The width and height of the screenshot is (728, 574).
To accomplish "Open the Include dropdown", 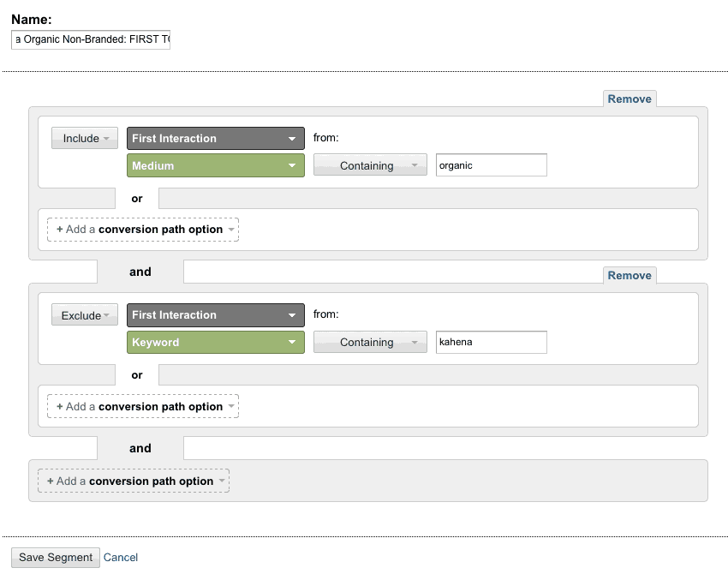I will click(x=85, y=138).
